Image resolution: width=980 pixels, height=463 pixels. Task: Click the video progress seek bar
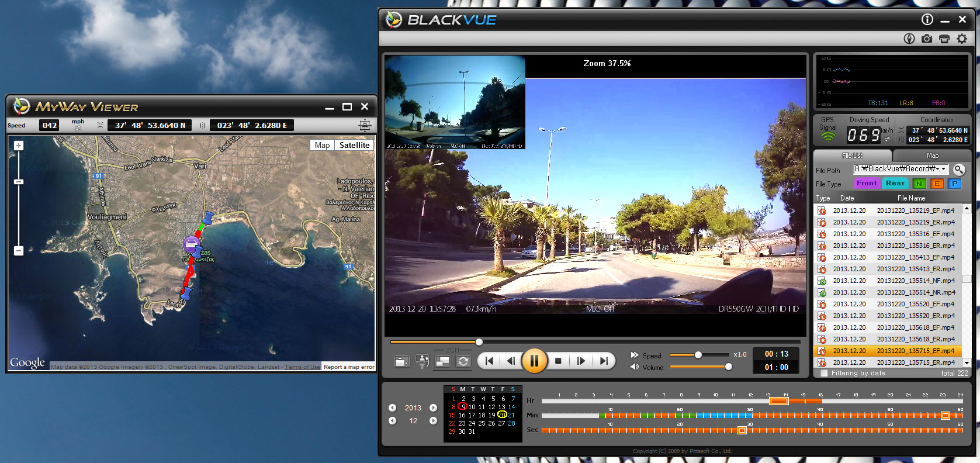click(x=595, y=342)
